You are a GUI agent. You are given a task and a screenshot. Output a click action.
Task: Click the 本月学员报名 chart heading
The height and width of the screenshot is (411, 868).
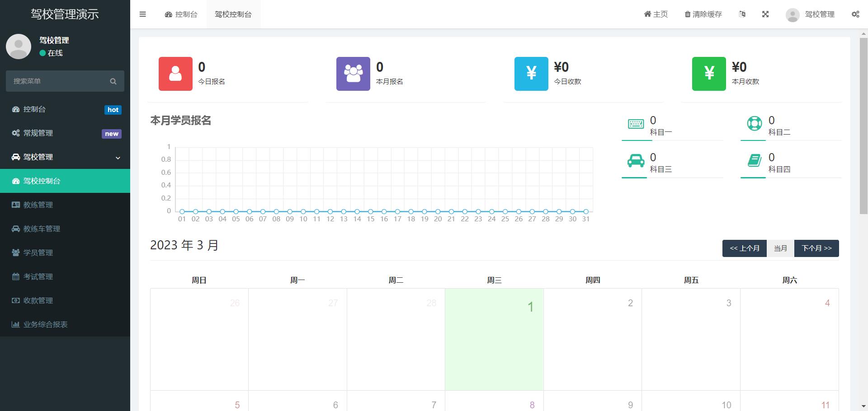[x=181, y=121]
